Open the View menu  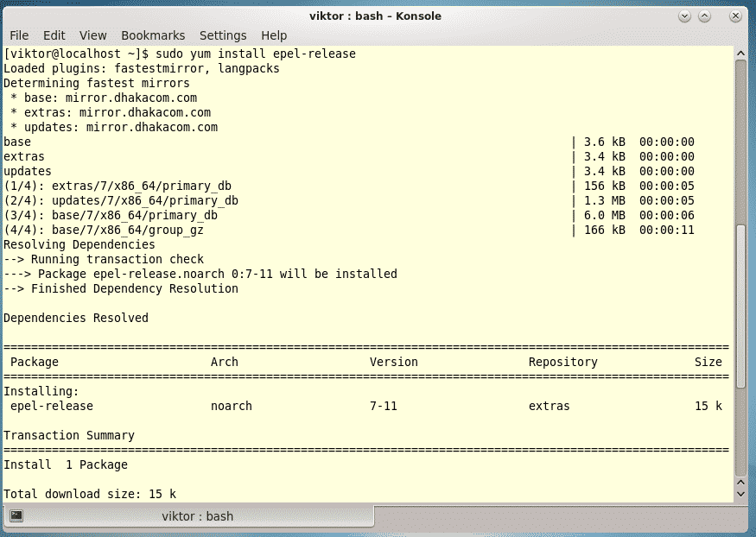[92, 35]
